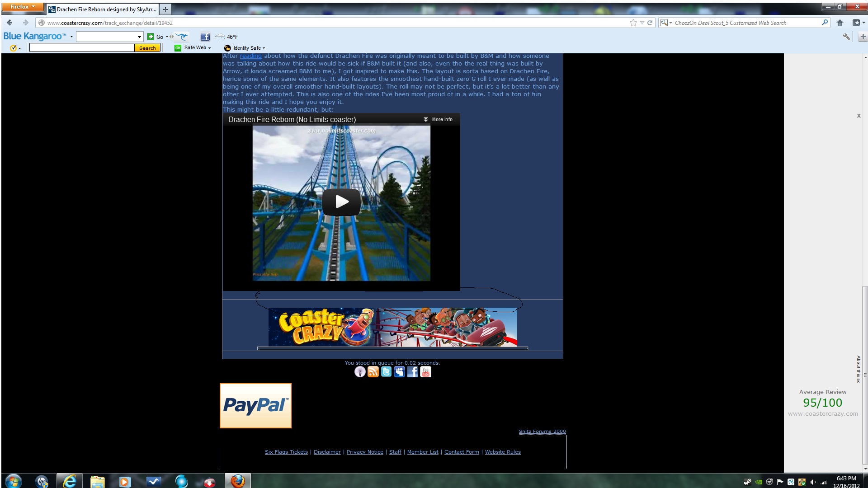
Task: Choose a search engine from the dropdown
Action: 665,23
